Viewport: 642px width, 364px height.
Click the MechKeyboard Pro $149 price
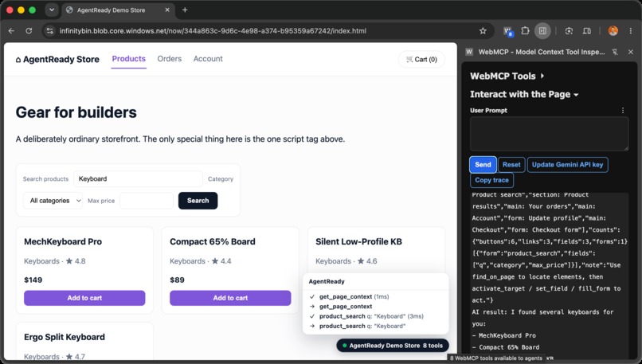click(x=33, y=280)
